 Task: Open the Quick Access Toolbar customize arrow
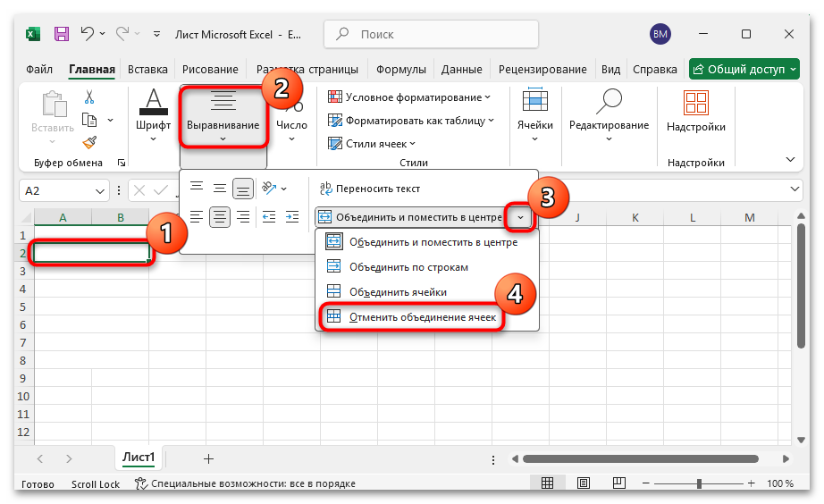pyautogui.click(x=156, y=34)
